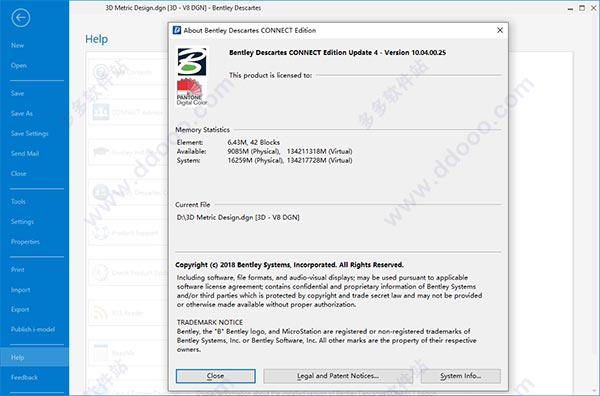600x396 pixels.
Task: Click the file path 'D:\3D Metric Design.dgn'
Action: click(215, 217)
